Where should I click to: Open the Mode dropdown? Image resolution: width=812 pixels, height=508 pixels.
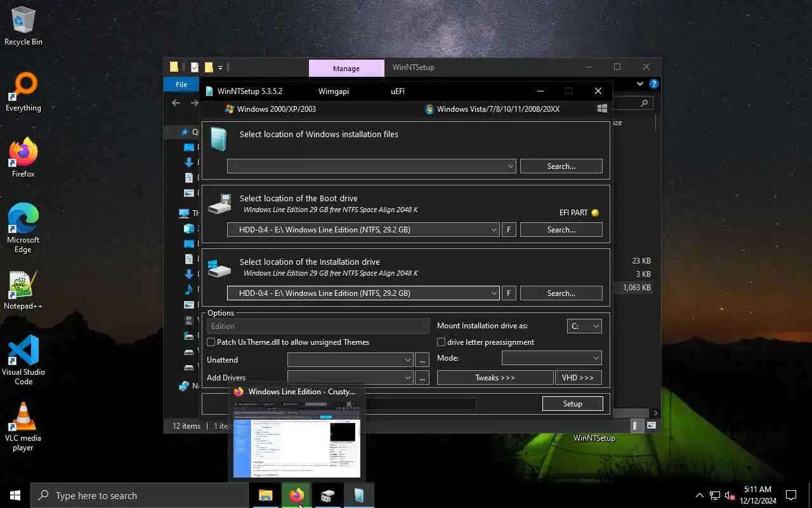point(551,358)
